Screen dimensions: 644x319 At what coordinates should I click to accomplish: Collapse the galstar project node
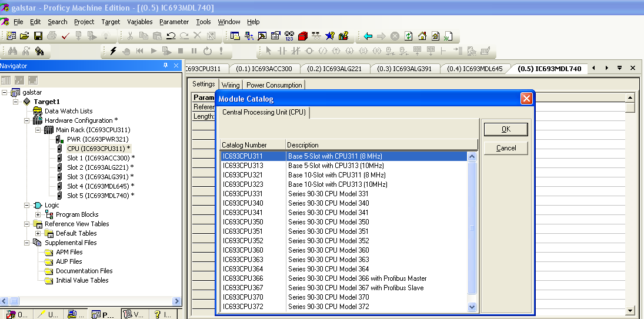pos(5,92)
